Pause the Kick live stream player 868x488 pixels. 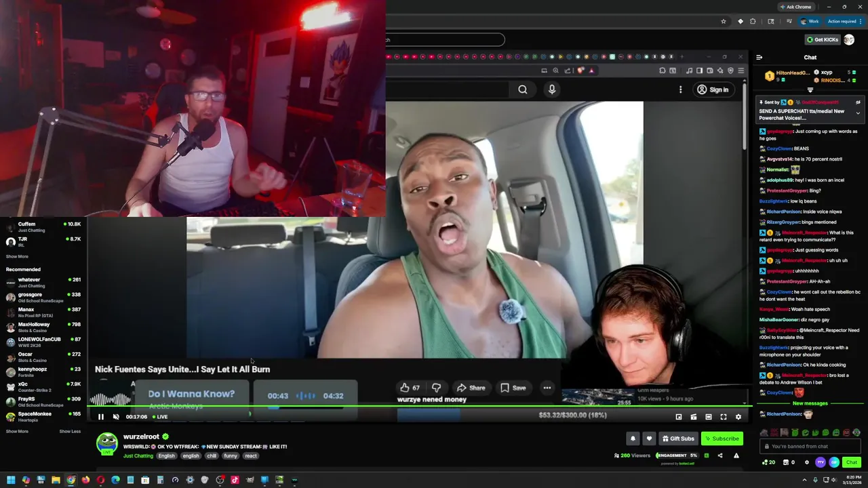(x=101, y=417)
